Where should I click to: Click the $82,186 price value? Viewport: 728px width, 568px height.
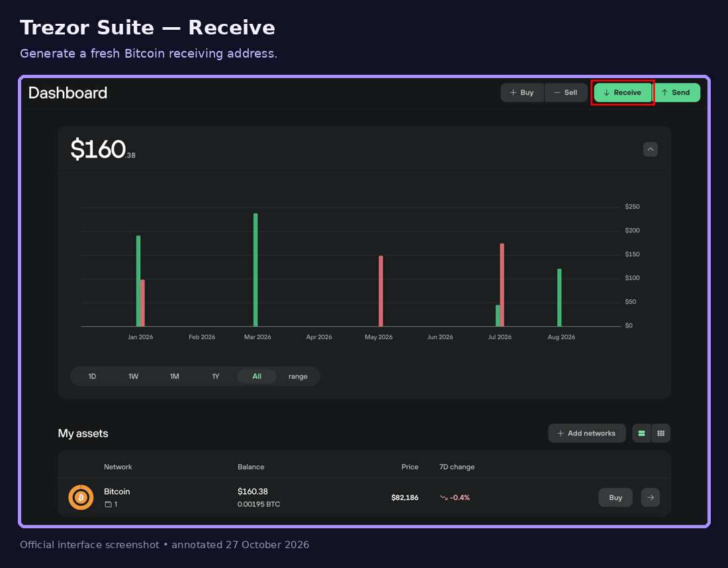(405, 497)
